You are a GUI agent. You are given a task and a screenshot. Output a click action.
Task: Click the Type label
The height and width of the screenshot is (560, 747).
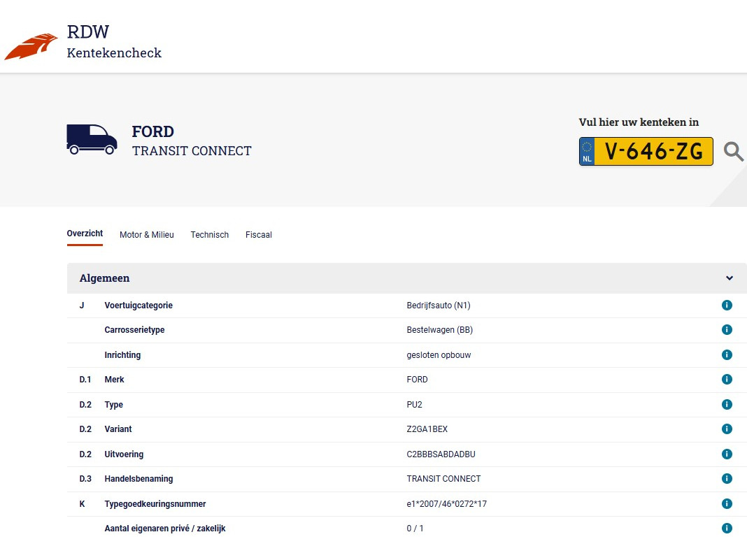(114, 405)
